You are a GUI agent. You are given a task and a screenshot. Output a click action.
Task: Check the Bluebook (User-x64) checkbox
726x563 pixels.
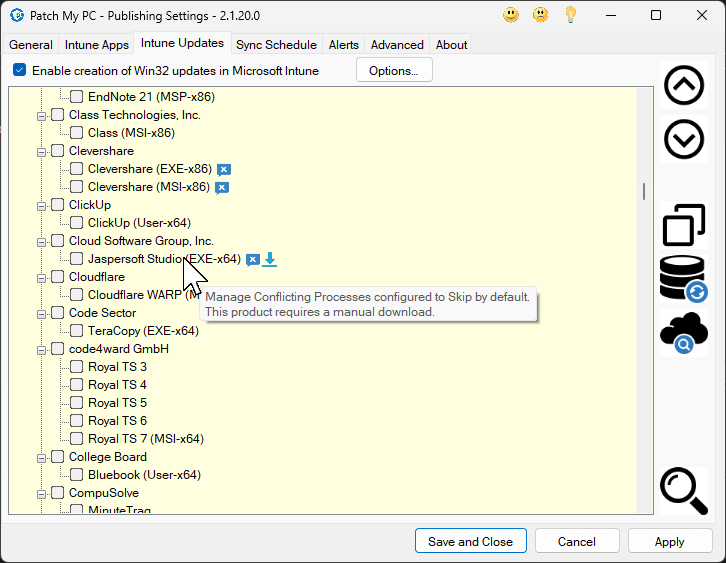tap(76, 475)
